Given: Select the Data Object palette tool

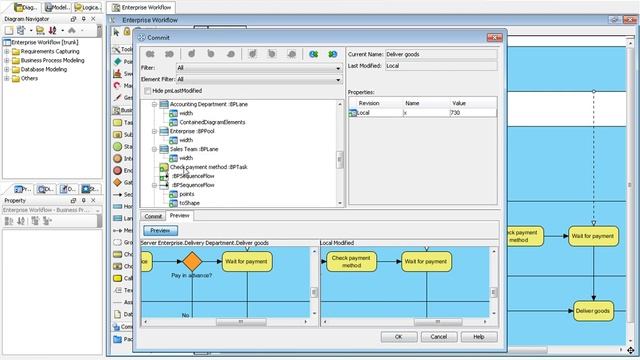Looking at the screenshot, I should click(x=118, y=314).
